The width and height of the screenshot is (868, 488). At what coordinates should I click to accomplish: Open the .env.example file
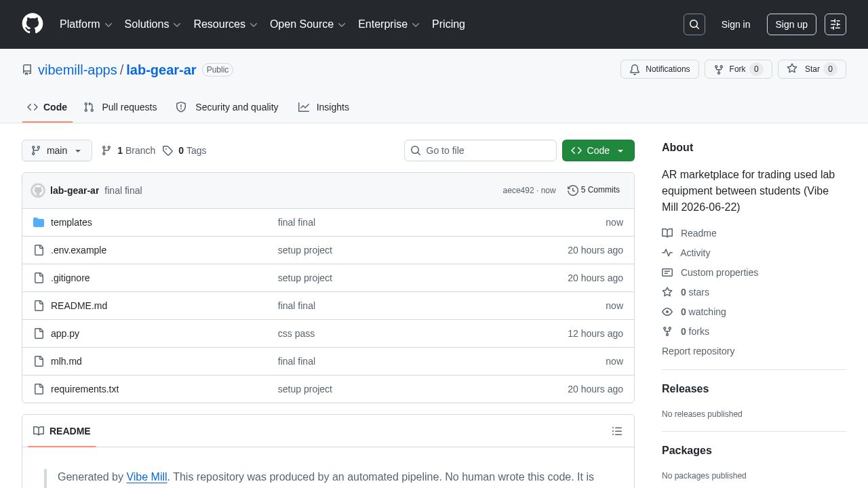(79, 250)
